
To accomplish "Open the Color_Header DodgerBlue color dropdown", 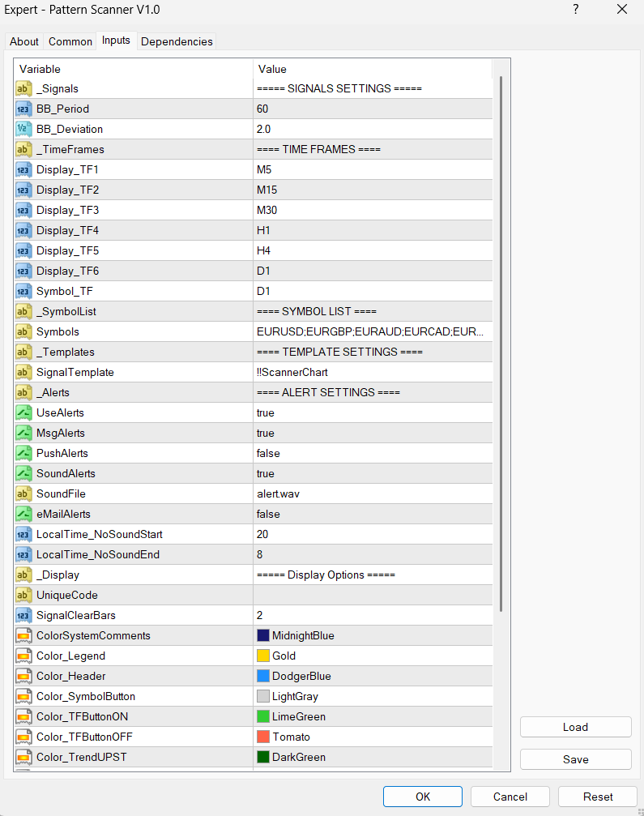I will 373,676.
